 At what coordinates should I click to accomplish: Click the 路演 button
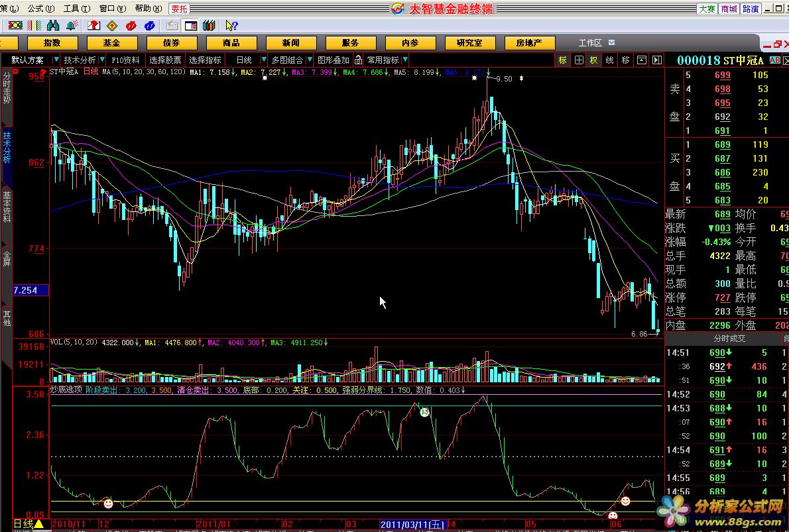(751, 9)
